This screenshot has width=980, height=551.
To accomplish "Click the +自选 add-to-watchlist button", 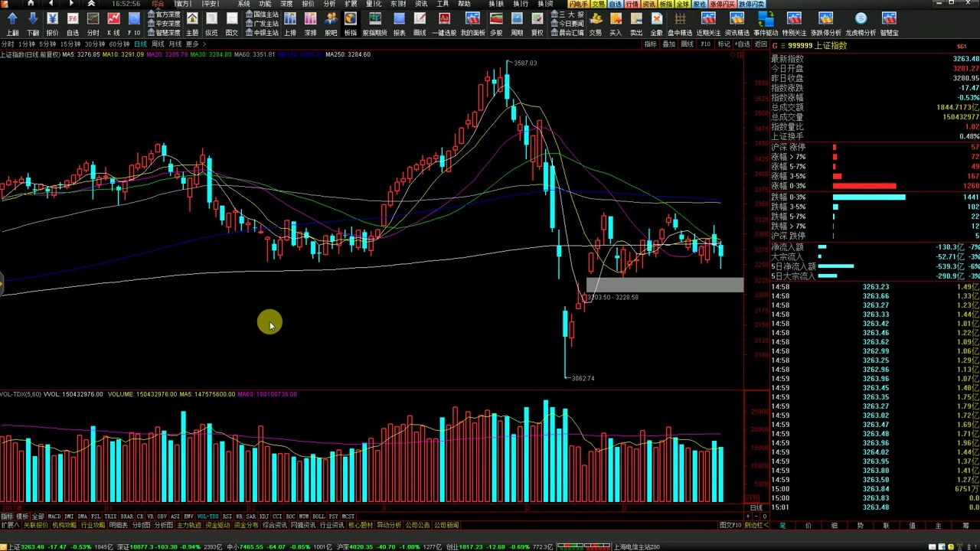I will click(742, 44).
